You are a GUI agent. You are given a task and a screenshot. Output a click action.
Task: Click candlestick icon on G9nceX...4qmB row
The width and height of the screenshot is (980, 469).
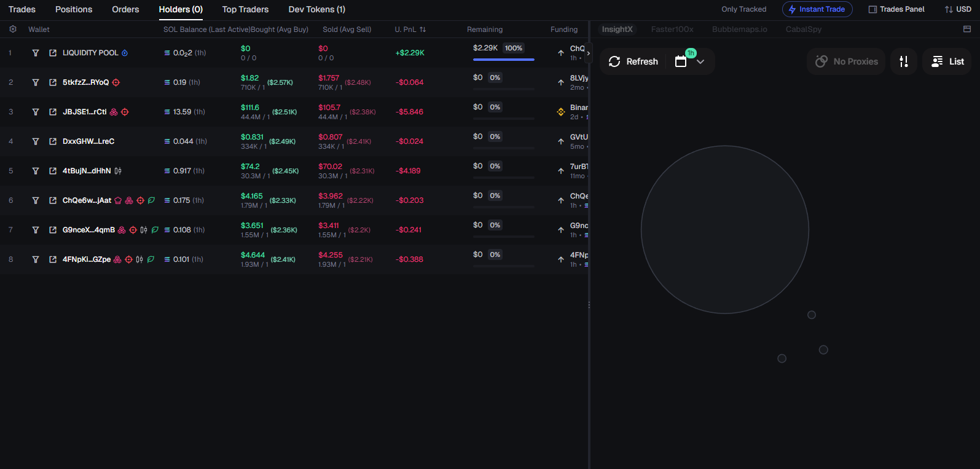(x=144, y=230)
